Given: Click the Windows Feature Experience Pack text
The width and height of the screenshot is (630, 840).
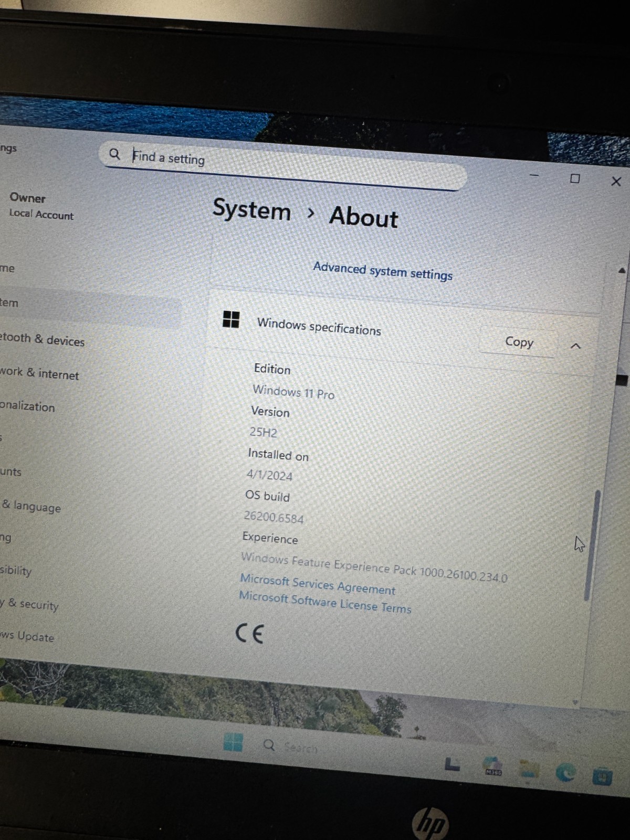Looking at the screenshot, I should [x=374, y=567].
